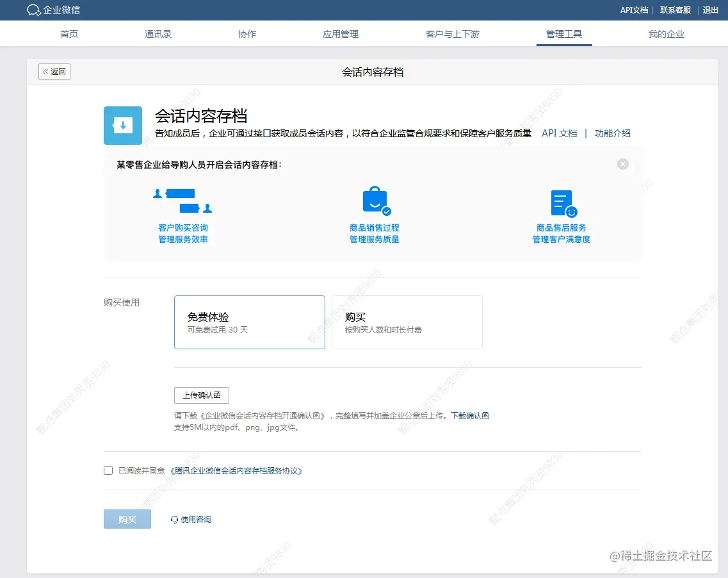Open the 功能介绍 link
This screenshot has height=578, width=728.
click(x=612, y=133)
